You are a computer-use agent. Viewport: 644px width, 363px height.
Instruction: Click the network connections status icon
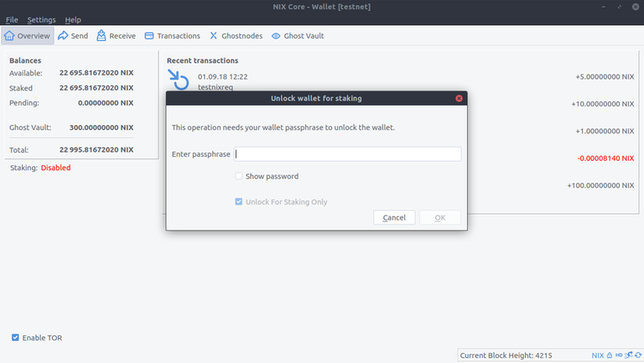pyautogui.click(x=629, y=355)
